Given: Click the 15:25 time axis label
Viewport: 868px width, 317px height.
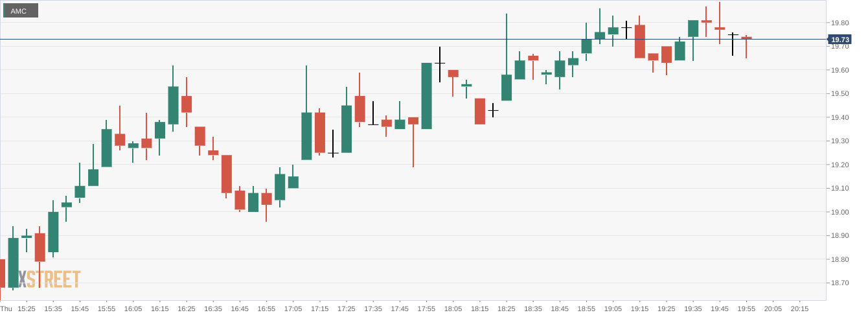Looking at the screenshot, I should [x=27, y=309].
